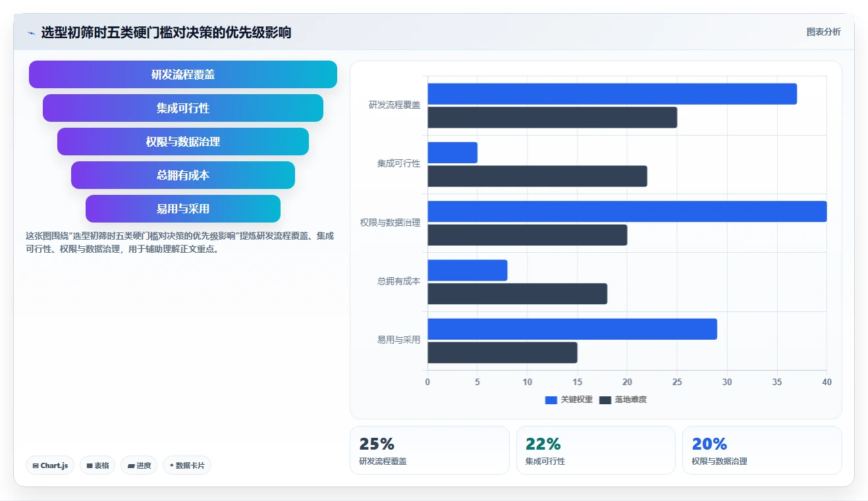Select the 集成可行性 funnel stage

pyautogui.click(x=183, y=108)
